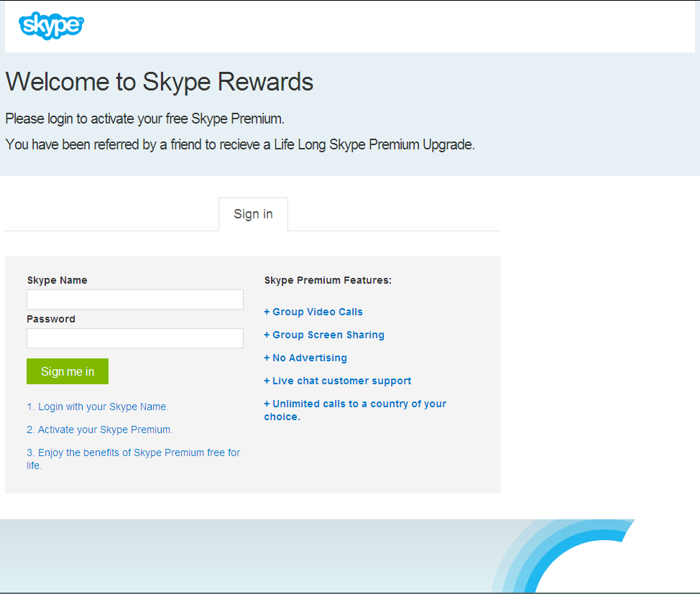Open the Sign in tab

tap(253, 214)
